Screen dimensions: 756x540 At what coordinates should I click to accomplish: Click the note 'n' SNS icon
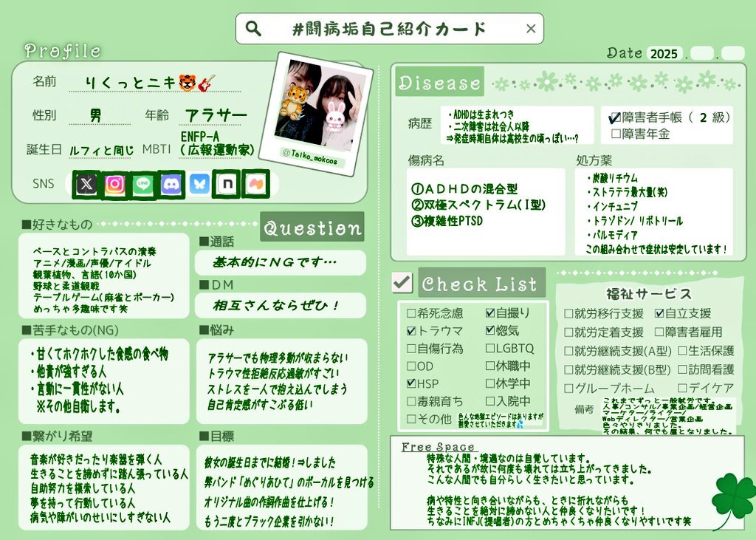pyautogui.click(x=227, y=184)
